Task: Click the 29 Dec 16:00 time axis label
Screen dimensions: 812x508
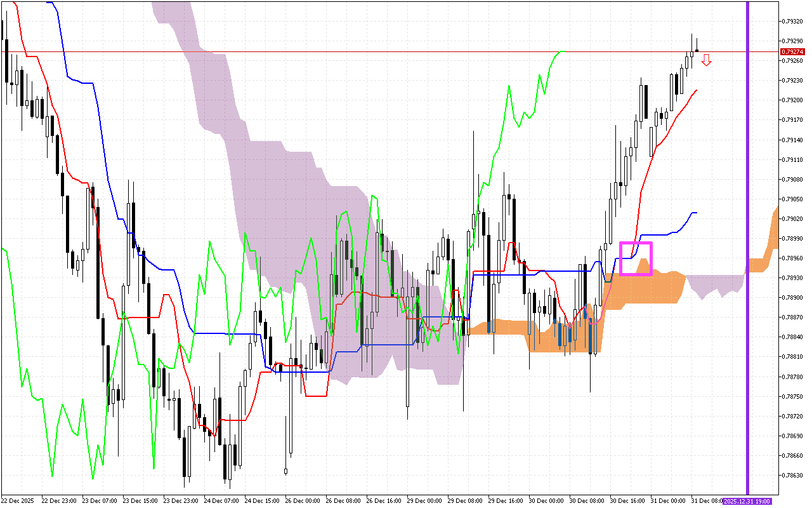Action: pyautogui.click(x=504, y=501)
